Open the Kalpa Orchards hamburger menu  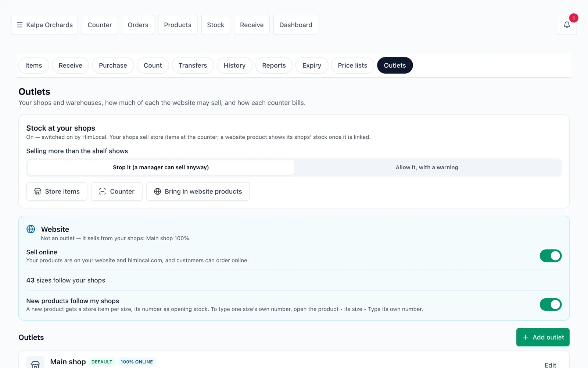pos(44,25)
